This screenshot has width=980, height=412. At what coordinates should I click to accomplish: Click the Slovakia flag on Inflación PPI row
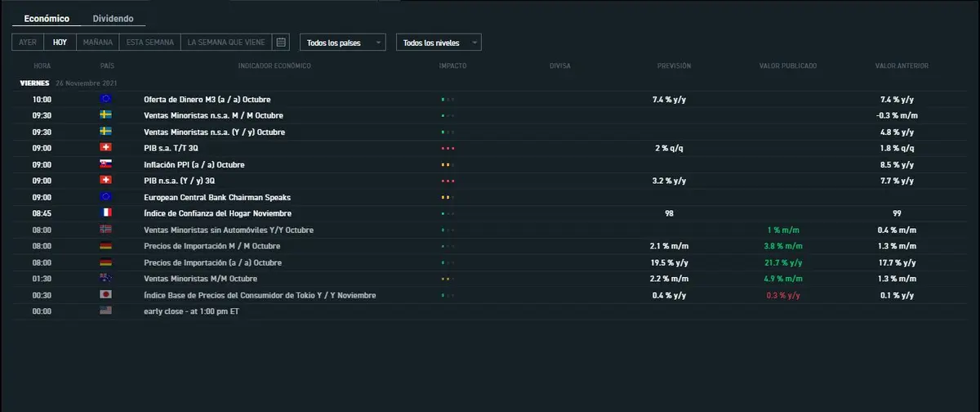pos(106,164)
